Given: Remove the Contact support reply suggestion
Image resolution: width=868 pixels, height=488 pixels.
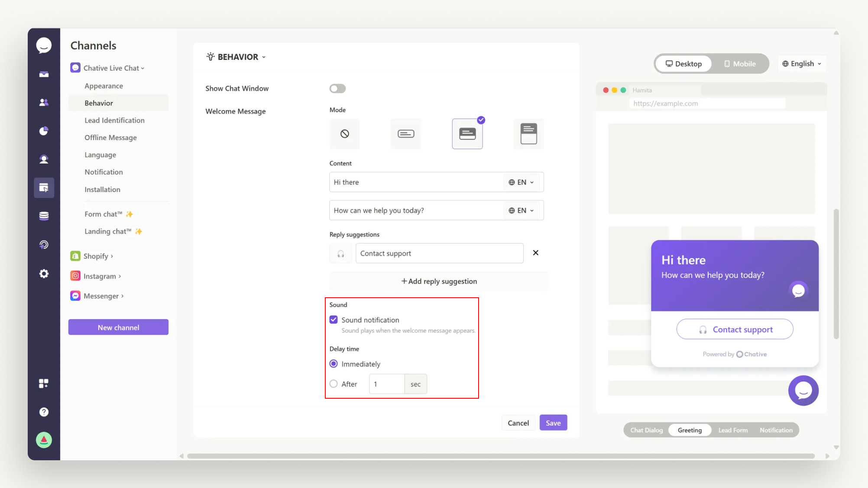Looking at the screenshot, I should point(536,253).
